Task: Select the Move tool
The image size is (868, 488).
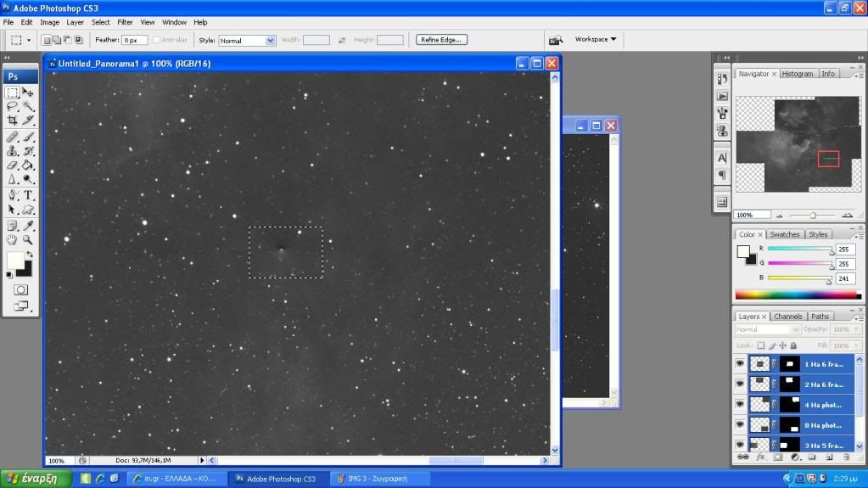Action: click(x=28, y=93)
